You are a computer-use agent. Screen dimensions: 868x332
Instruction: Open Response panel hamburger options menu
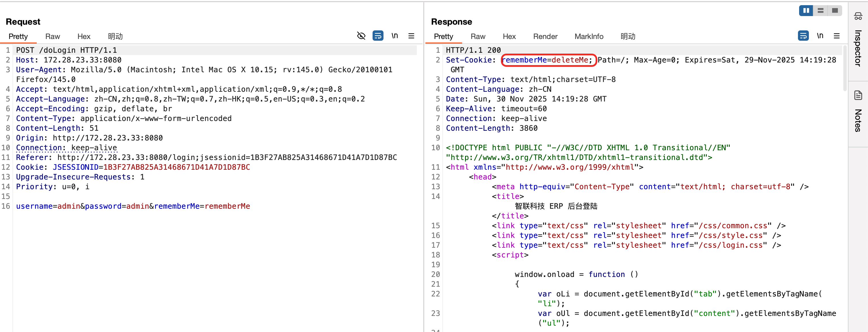point(836,36)
